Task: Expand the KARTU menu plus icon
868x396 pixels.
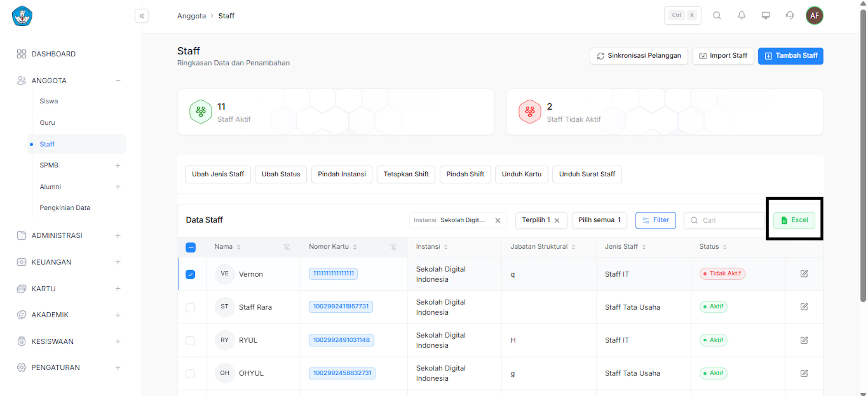Action: point(118,288)
